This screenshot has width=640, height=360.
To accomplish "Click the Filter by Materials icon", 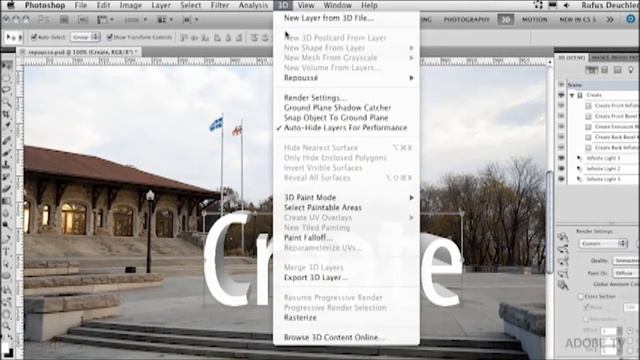I will coord(618,70).
